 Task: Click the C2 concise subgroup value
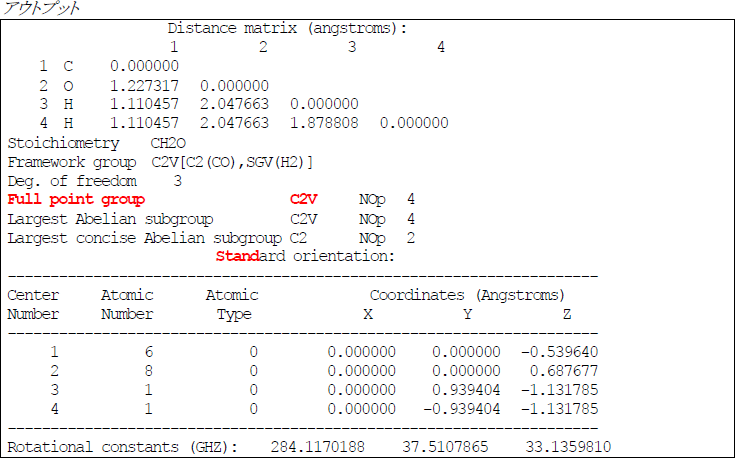(x=298, y=238)
